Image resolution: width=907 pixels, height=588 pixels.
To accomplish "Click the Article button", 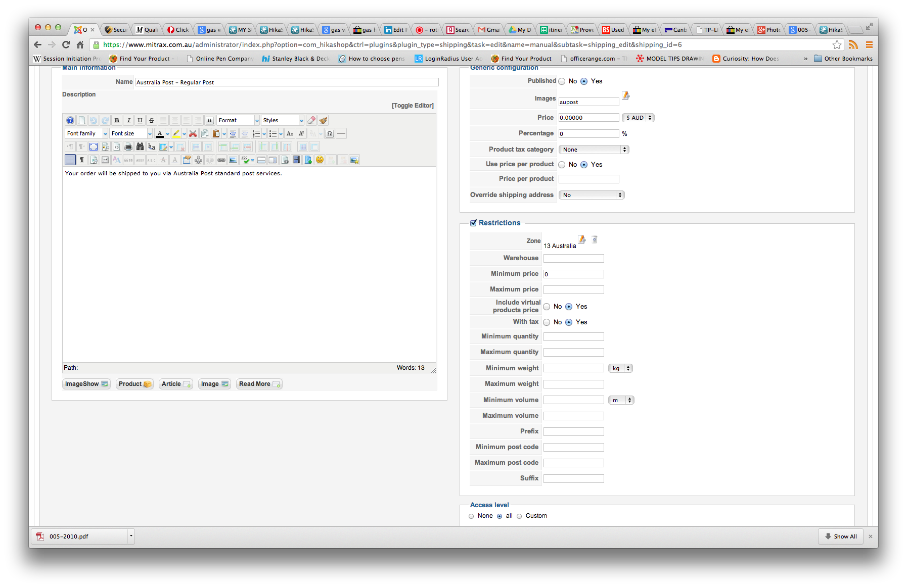I will (175, 384).
